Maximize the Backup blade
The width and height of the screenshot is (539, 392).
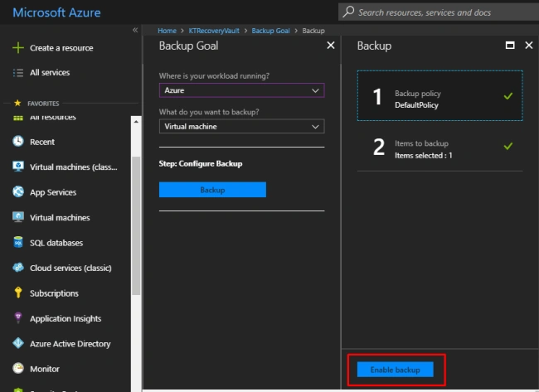tap(510, 46)
